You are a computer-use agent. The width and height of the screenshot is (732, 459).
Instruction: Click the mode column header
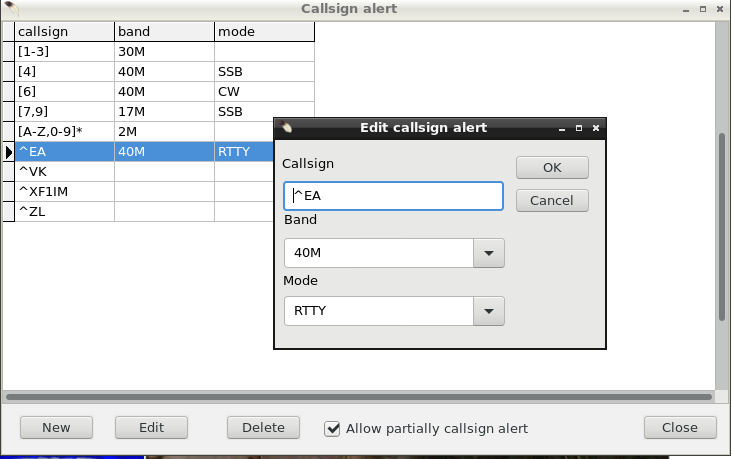pyautogui.click(x=264, y=31)
